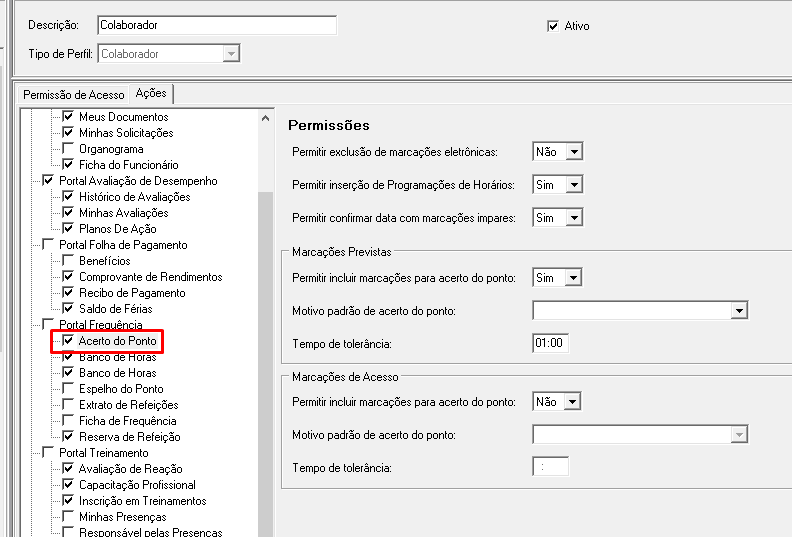Enable the Espelho do Ponto checkbox
The height and width of the screenshot is (537, 792).
tap(69, 389)
